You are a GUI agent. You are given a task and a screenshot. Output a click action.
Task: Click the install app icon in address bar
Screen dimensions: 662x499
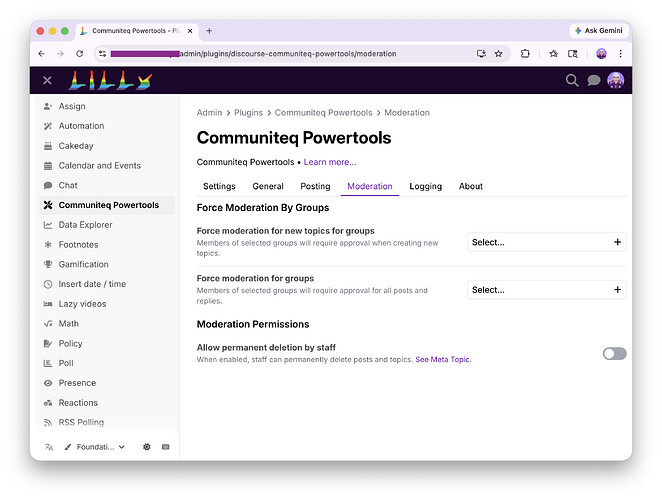[x=481, y=54]
